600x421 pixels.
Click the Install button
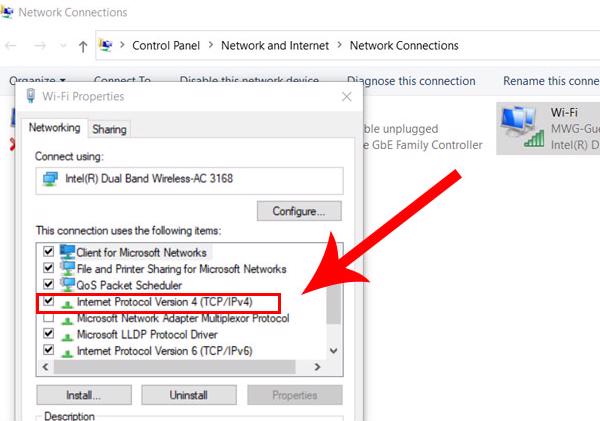(x=84, y=395)
